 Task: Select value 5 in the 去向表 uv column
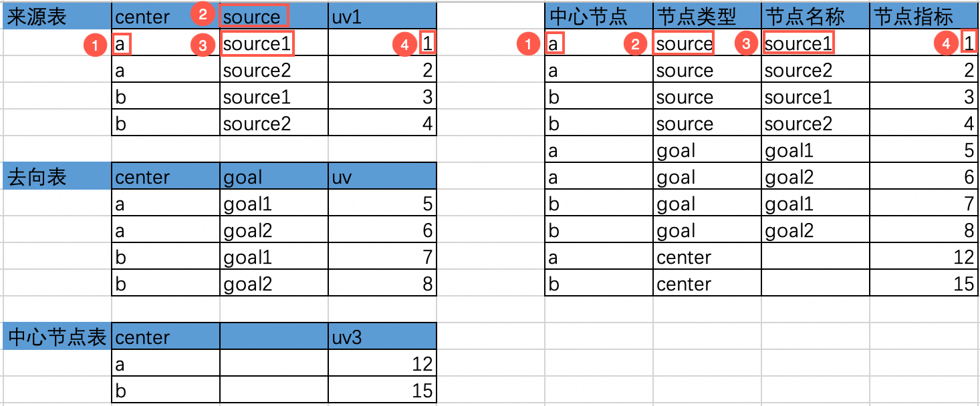coord(428,204)
